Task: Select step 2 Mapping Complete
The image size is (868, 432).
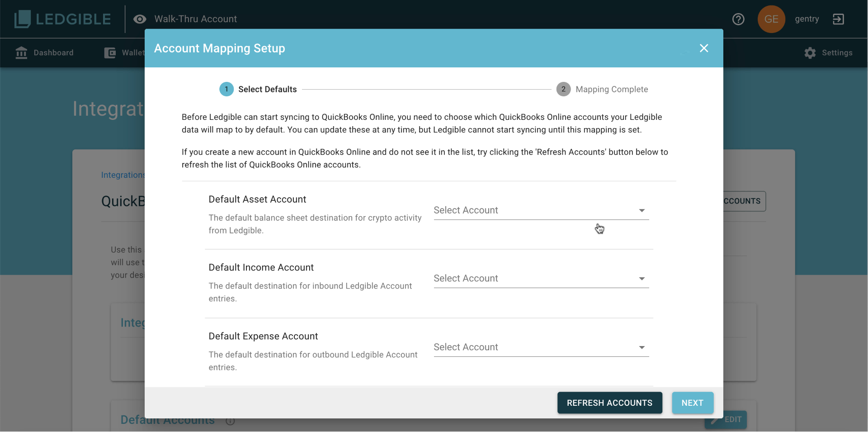Action: tap(602, 89)
